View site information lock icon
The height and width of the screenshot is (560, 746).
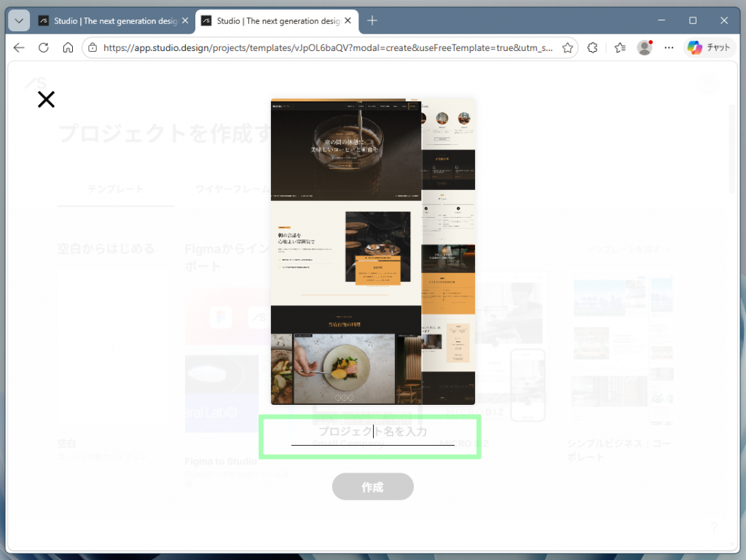tap(93, 47)
